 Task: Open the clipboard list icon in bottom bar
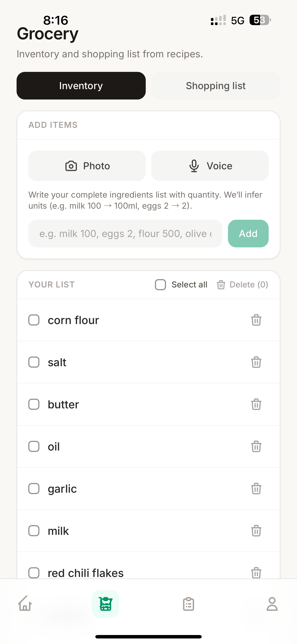(x=189, y=604)
